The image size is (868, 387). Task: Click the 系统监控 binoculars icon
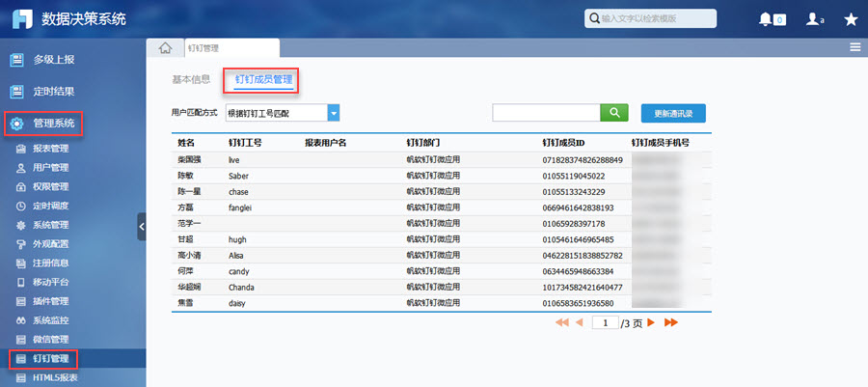tap(21, 320)
